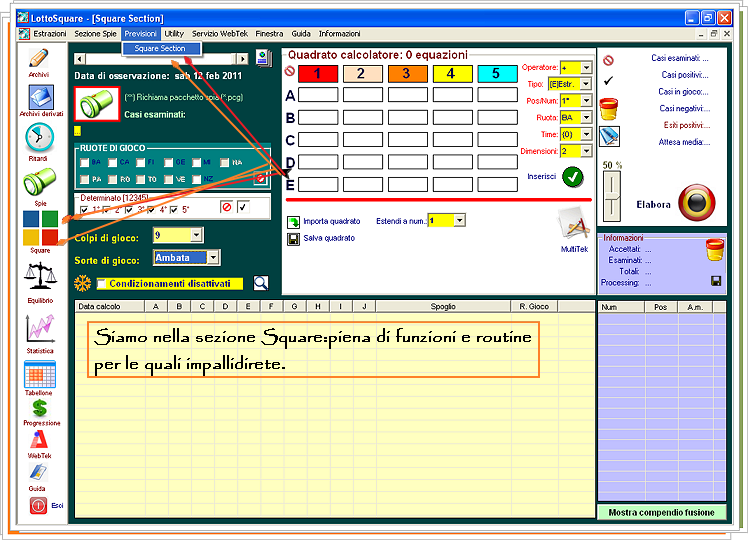This screenshot has width=748, height=540.
Task: Open the Dimensioni dropdown
Action: pyautogui.click(x=586, y=151)
